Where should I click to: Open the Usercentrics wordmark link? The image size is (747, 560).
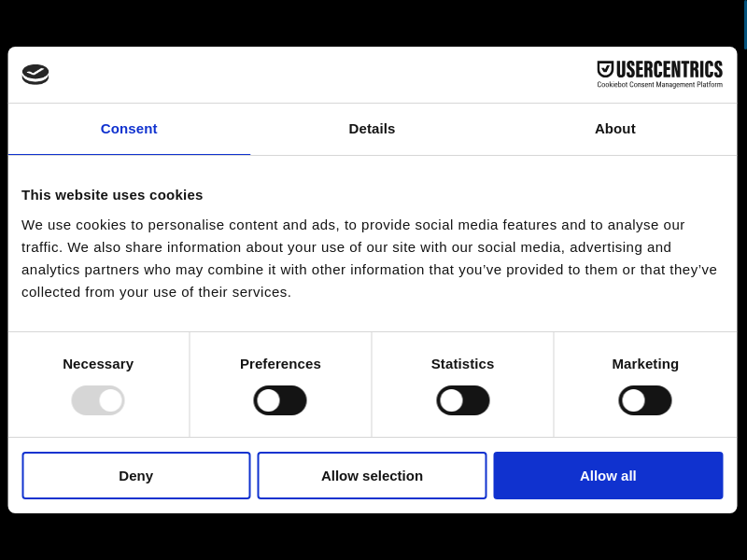(669, 70)
